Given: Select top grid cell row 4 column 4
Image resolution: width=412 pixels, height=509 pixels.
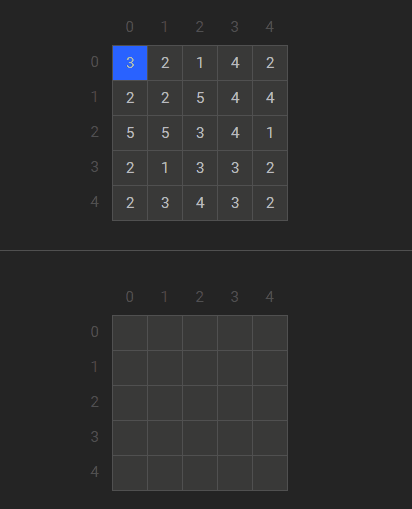Looking at the screenshot, I should (x=270, y=203).
